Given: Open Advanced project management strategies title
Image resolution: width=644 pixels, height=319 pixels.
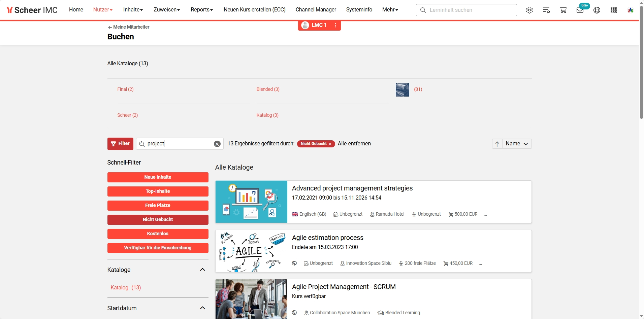Looking at the screenshot, I should 352,188.
